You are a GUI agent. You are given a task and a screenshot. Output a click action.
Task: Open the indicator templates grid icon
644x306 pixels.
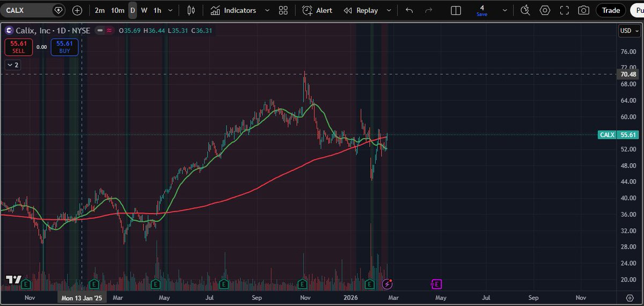(x=283, y=10)
